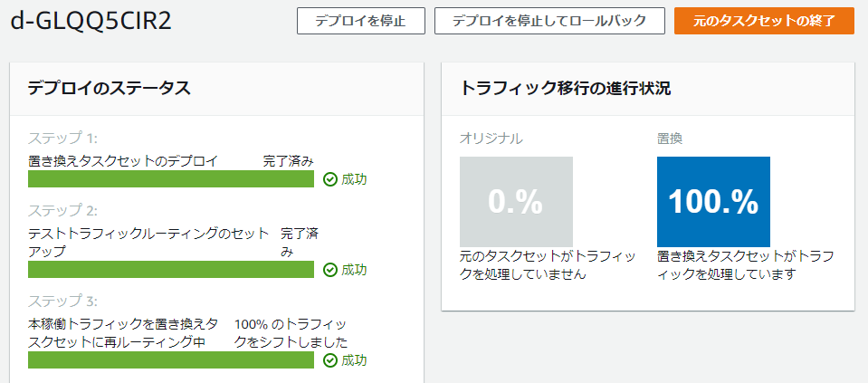Screen dimensions: 868x383
Task: Click the ステップ 1: label
Action: (63, 139)
